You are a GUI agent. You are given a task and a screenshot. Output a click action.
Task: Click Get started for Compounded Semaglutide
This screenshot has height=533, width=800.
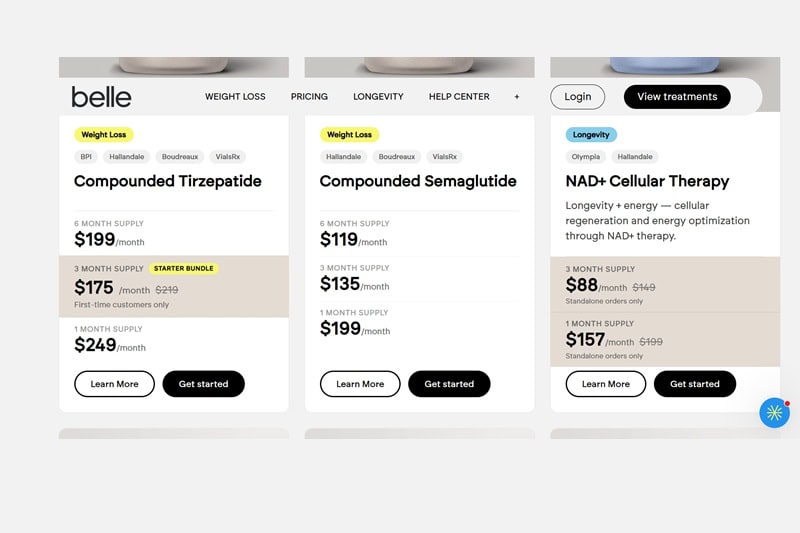click(x=449, y=384)
